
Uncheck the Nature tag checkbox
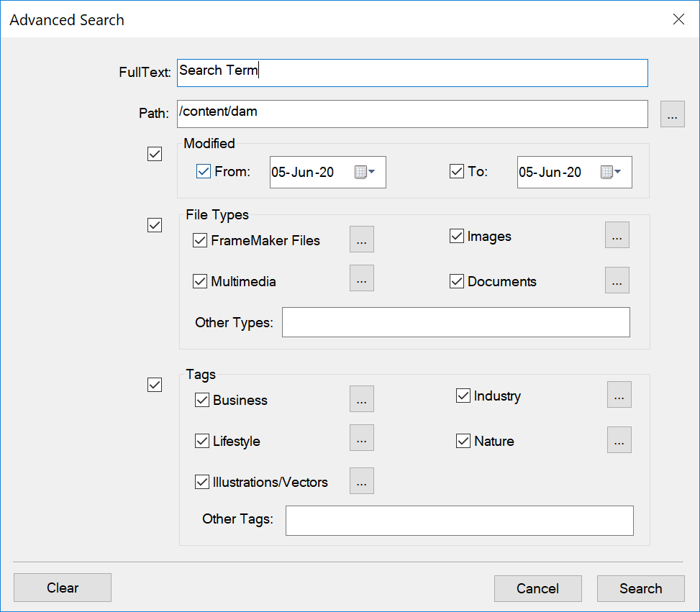(x=463, y=441)
